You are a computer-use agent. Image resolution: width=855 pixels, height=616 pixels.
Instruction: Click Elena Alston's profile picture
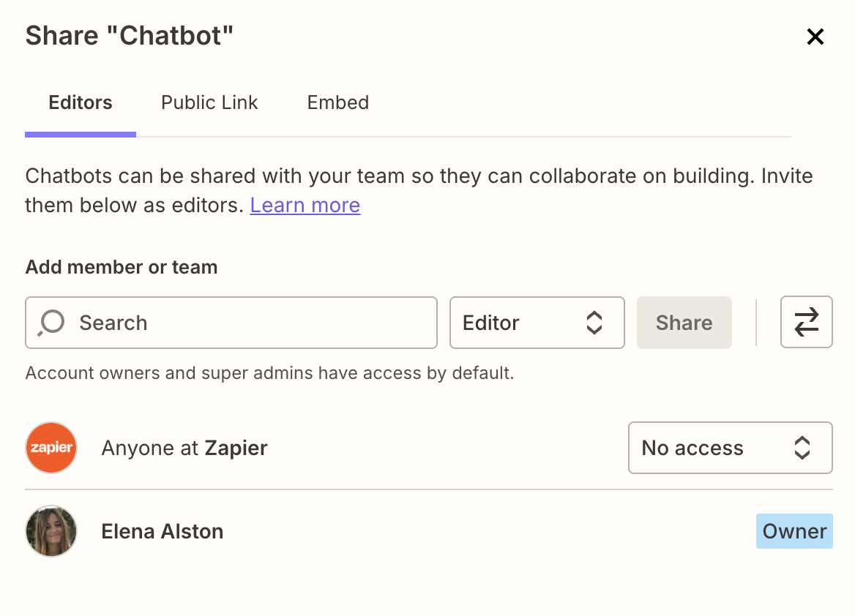[x=51, y=531]
